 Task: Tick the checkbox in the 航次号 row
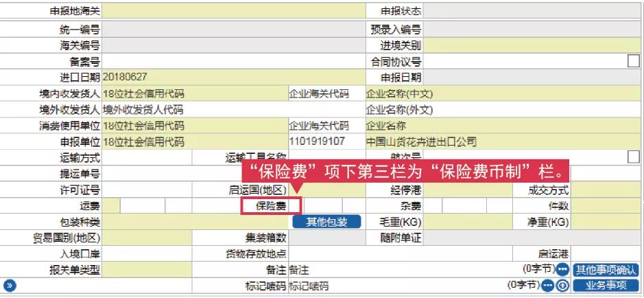[x=634, y=157]
